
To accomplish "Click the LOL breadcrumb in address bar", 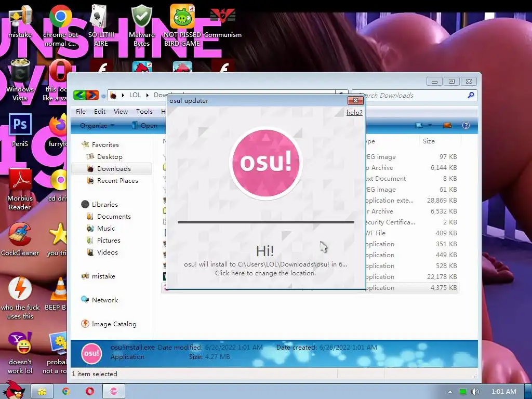I will pyautogui.click(x=135, y=95).
